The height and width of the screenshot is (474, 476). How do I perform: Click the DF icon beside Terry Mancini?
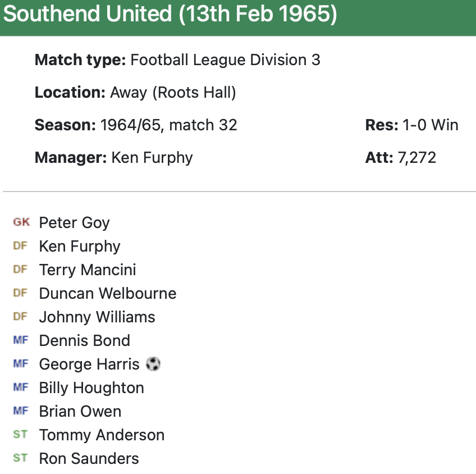(x=20, y=270)
